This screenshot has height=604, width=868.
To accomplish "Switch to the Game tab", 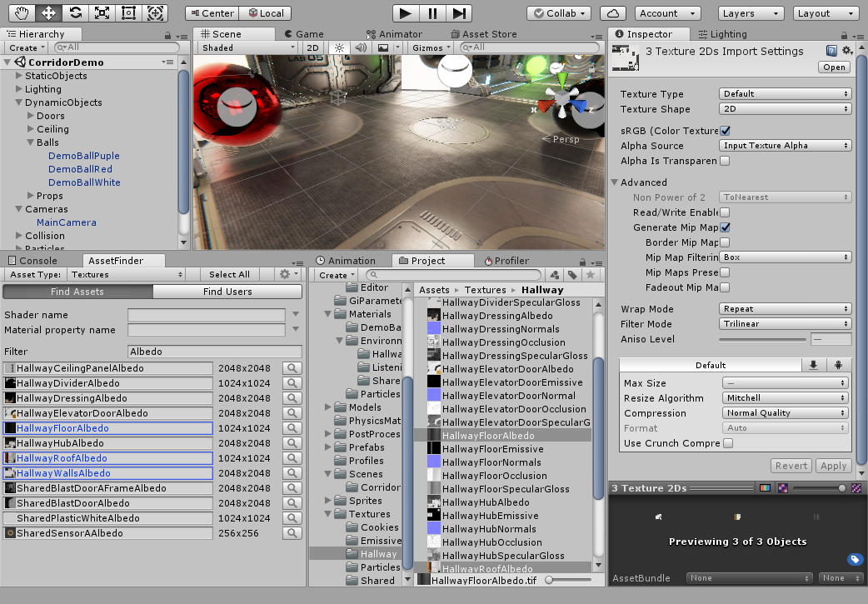I will [x=303, y=34].
